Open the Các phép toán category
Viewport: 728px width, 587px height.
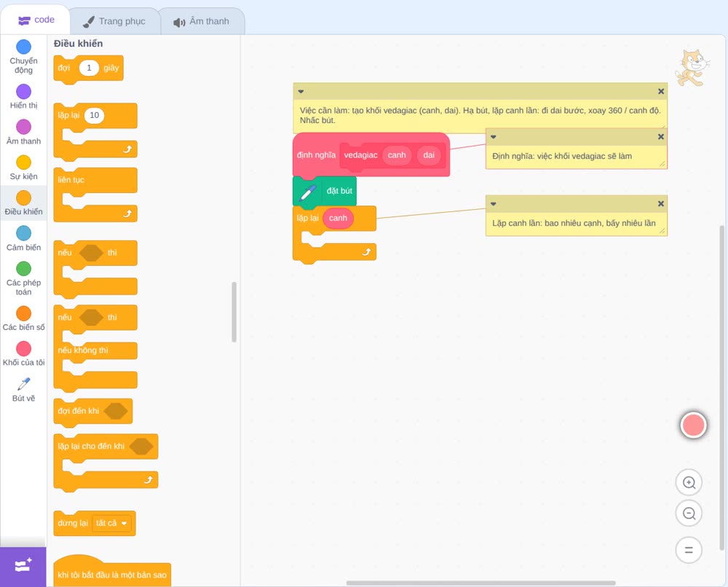24,279
